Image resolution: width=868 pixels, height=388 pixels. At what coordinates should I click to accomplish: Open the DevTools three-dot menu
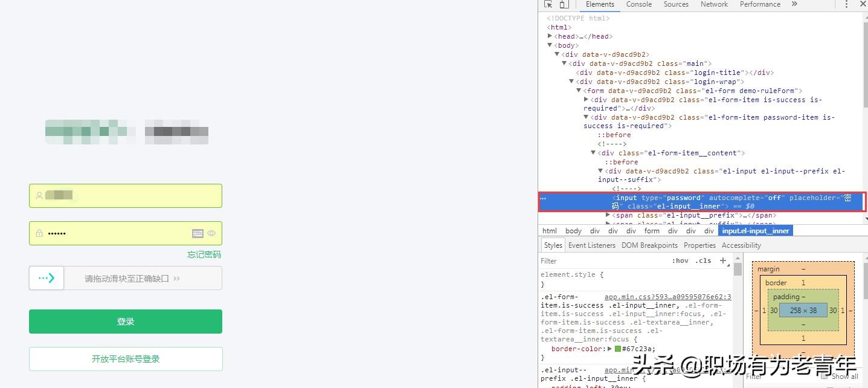(x=846, y=4)
